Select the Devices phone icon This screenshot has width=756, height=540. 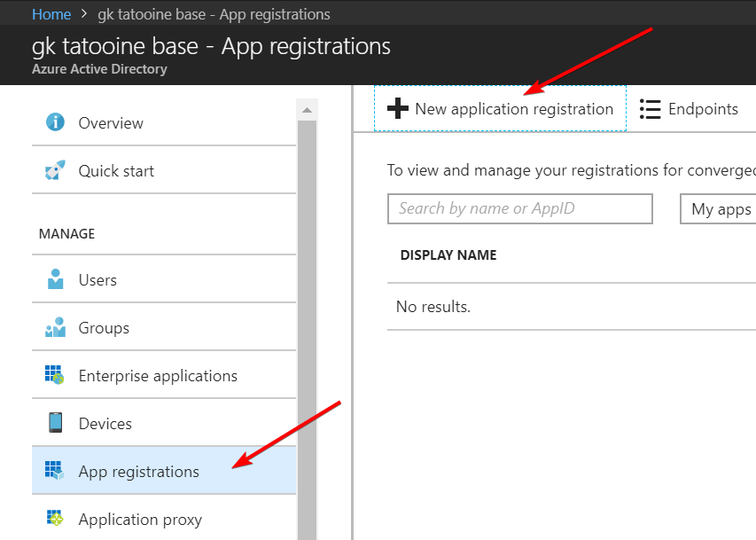coord(58,423)
